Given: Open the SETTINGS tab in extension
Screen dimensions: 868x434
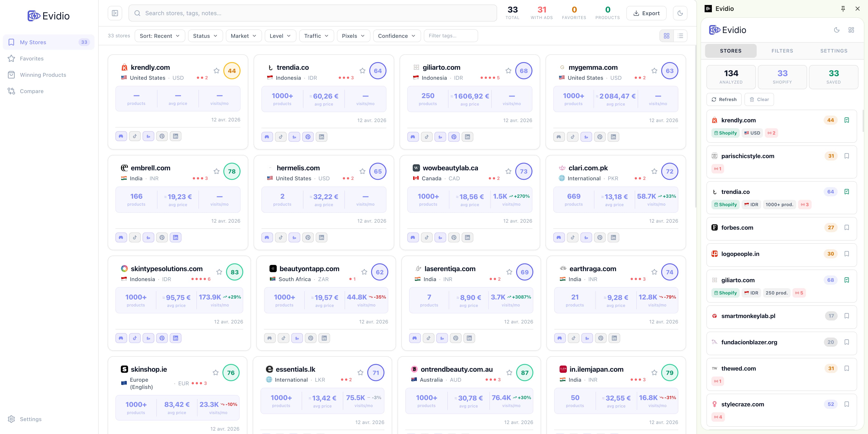Looking at the screenshot, I should point(834,51).
